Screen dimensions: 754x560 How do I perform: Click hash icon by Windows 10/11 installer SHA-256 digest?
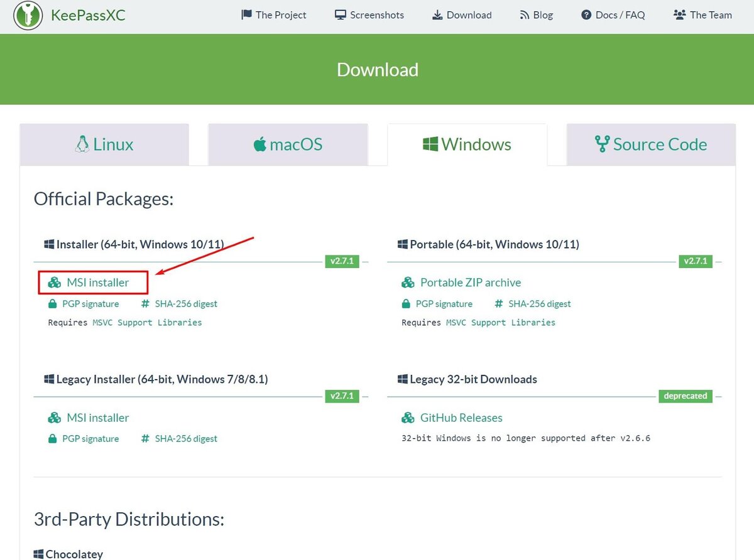[x=145, y=304]
